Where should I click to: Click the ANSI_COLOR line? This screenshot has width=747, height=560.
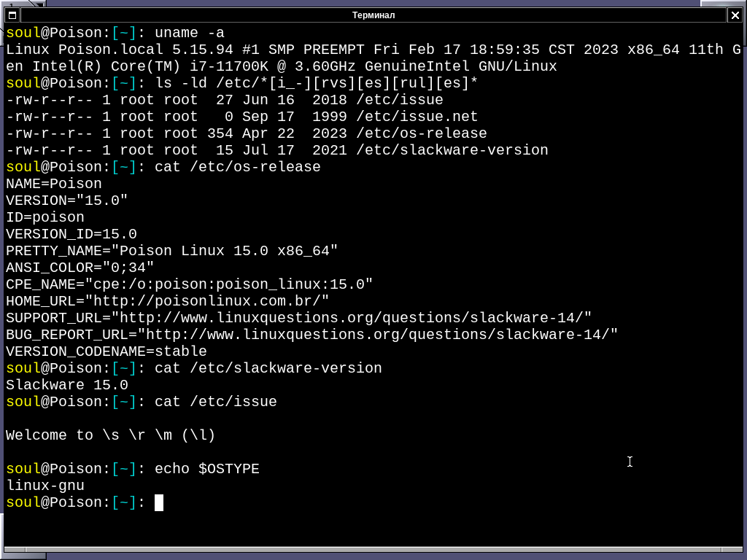[x=80, y=268]
